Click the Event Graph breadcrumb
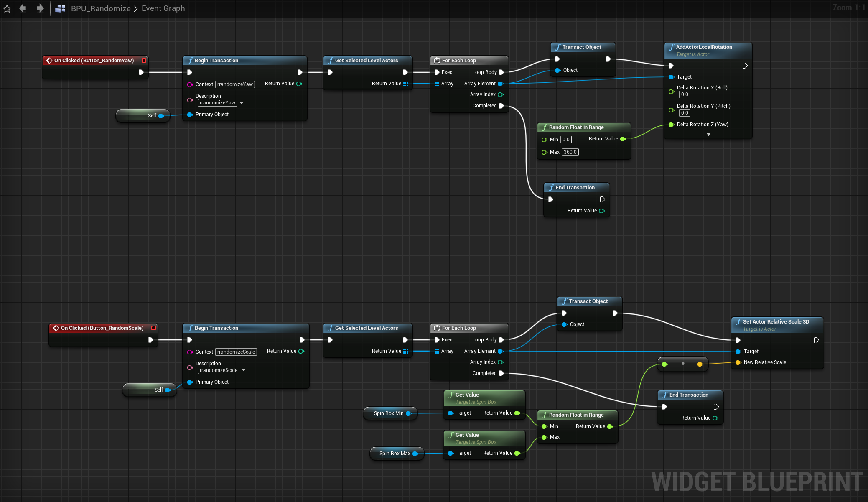The width and height of the screenshot is (868, 502). 163,8
